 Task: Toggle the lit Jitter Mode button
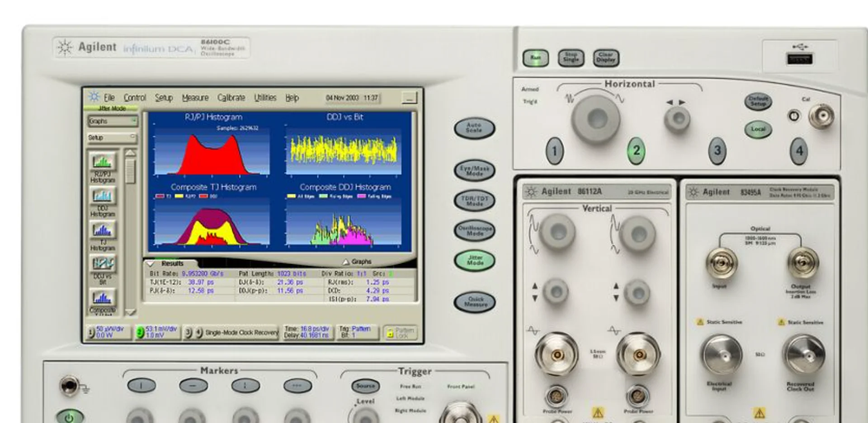pyautogui.click(x=474, y=261)
